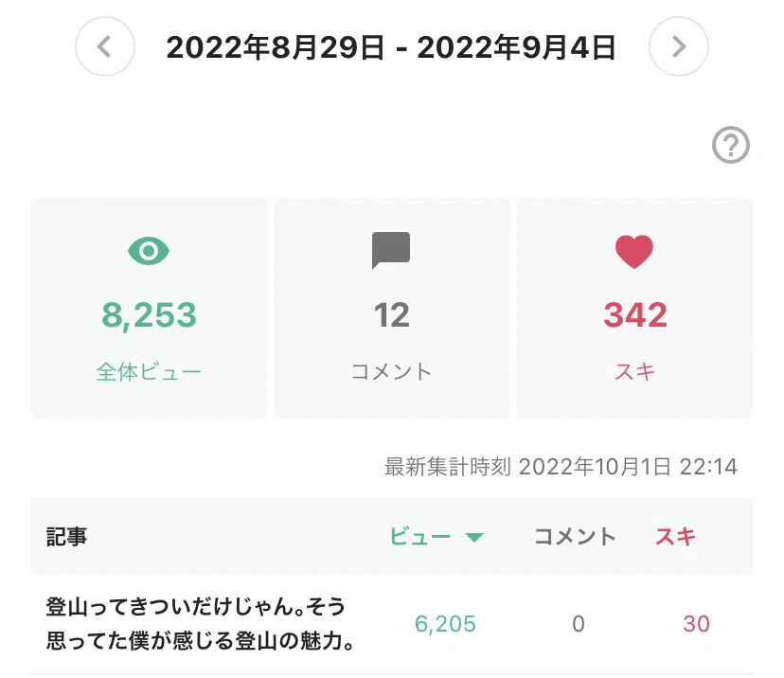Click the 記事 column header

pos(66,537)
